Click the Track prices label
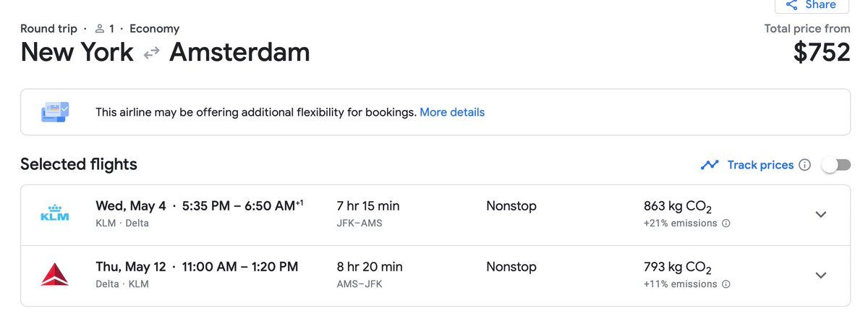868x319 pixels. [x=760, y=165]
